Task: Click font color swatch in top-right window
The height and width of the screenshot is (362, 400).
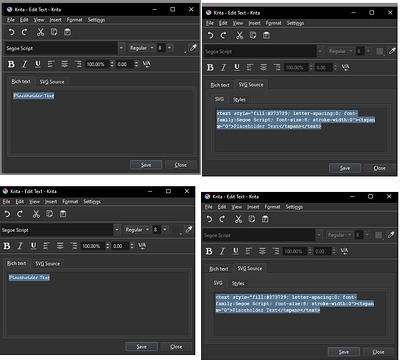Action: coord(380,51)
